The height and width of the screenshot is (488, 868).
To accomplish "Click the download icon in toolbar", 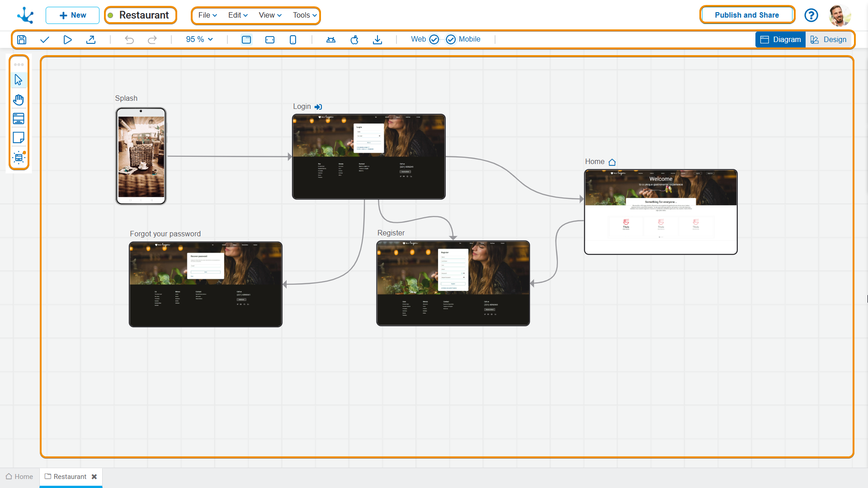I will pos(377,40).
